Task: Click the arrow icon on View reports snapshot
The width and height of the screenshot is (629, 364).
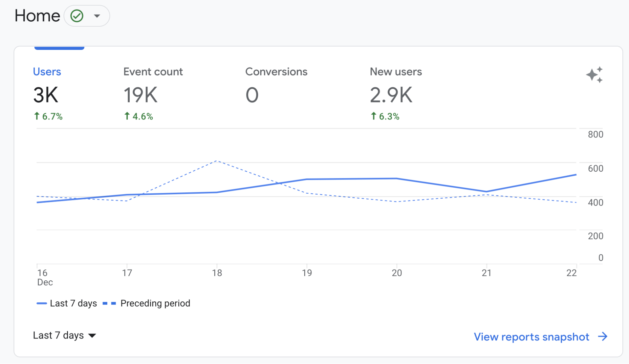Action: pyautogui.click(x=603, y=337)
